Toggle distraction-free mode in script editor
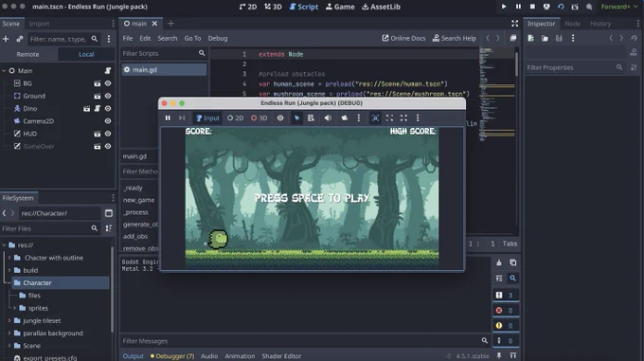The height and width of the screenshot is (361, 644). point(514,24)
